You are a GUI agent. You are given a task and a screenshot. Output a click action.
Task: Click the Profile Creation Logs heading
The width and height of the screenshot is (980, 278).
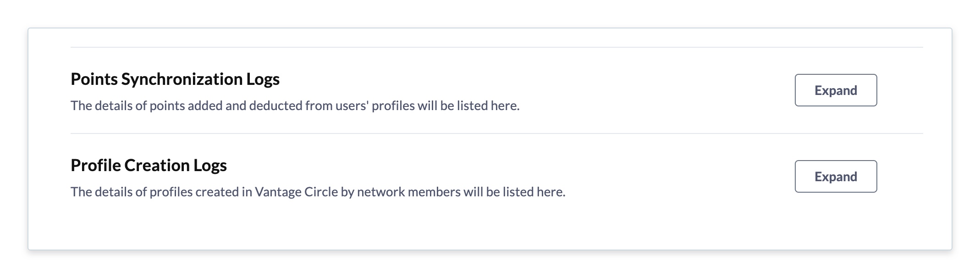(x=149, y=166)
